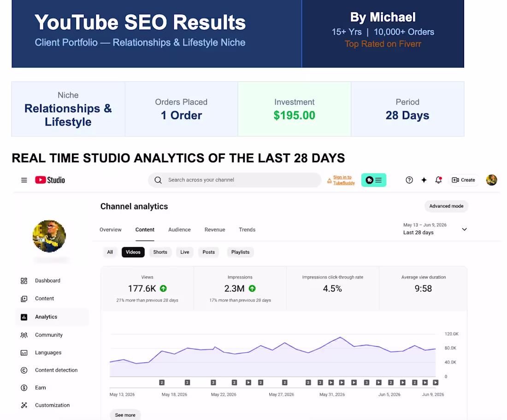Screen dimensions: 507x420
Task: Click the Earn dollar-sign icon
Action: coord(24,388)
